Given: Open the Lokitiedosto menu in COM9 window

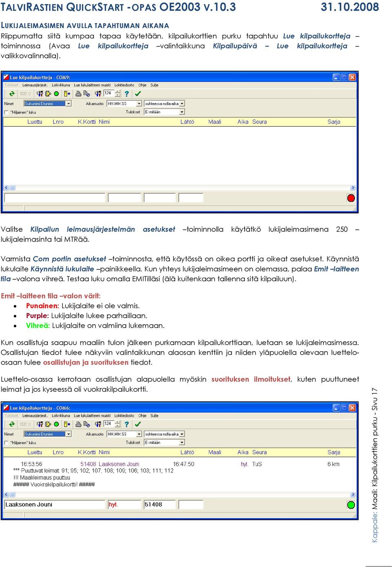Looking at the screenshot, I should tap(124, 85).
